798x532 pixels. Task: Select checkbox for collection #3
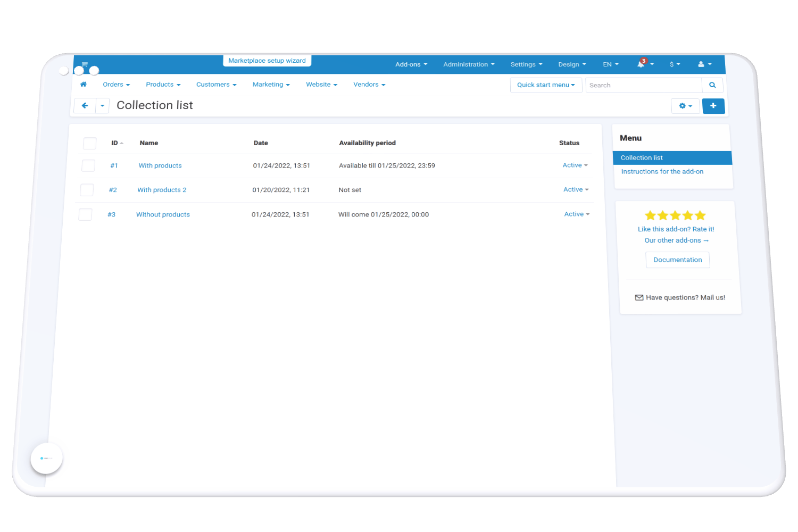(x=85, y=214)
